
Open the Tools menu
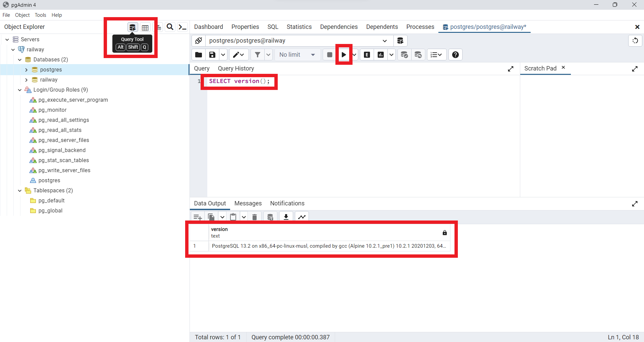pos(41,15)
